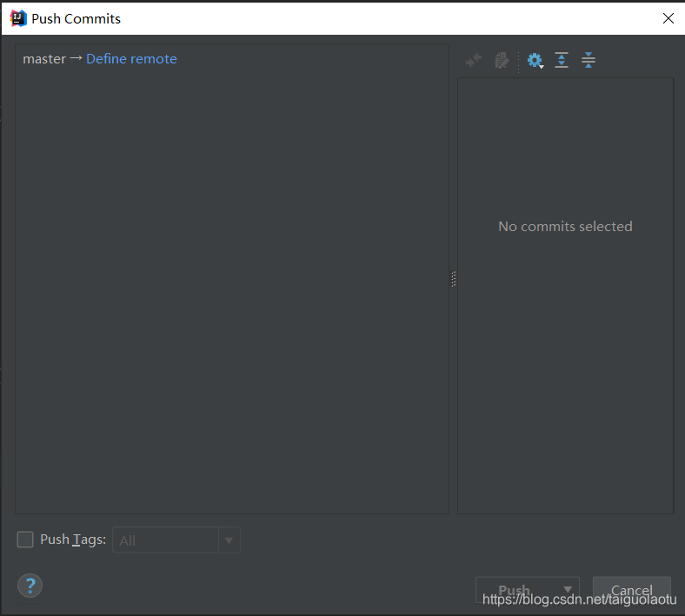The image size is (685, 616).
Task: Click the edit source toolbar icon
Action: (x=502, y=60)
